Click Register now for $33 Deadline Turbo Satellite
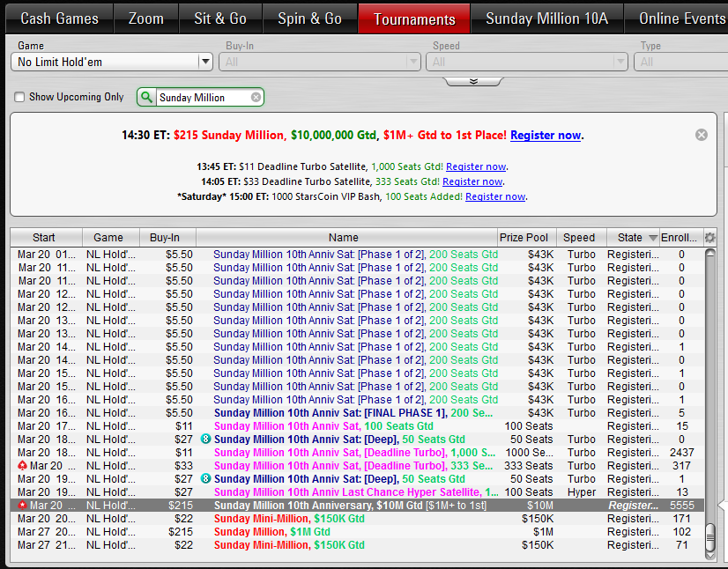Image resolution: width=728 pixels, height=569 pixels. (472, 181)
